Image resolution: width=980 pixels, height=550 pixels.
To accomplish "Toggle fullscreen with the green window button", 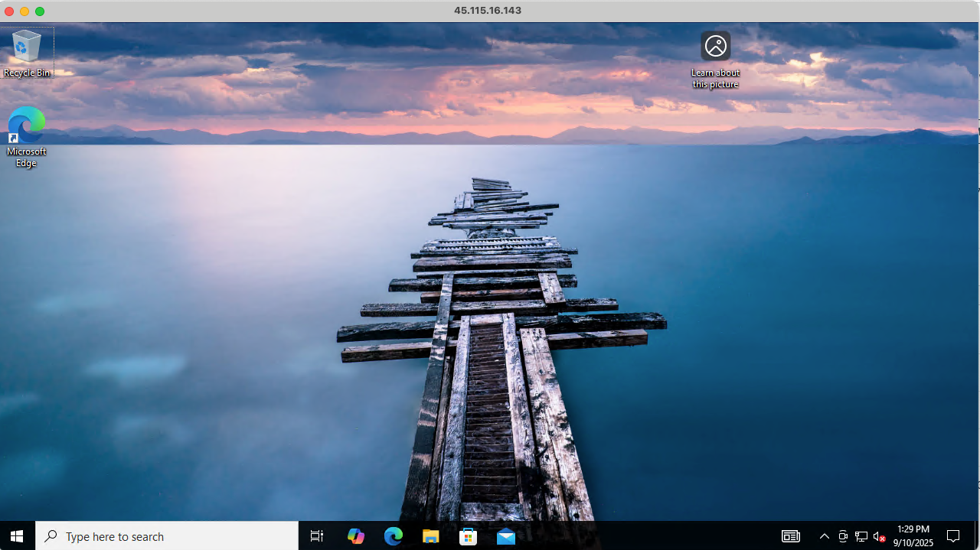I will point(39,11).
